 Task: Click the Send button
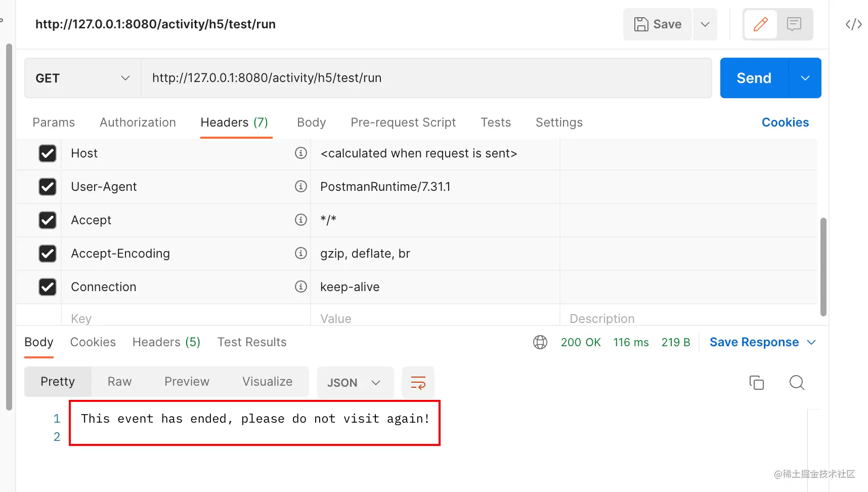(x=754, y=78)
